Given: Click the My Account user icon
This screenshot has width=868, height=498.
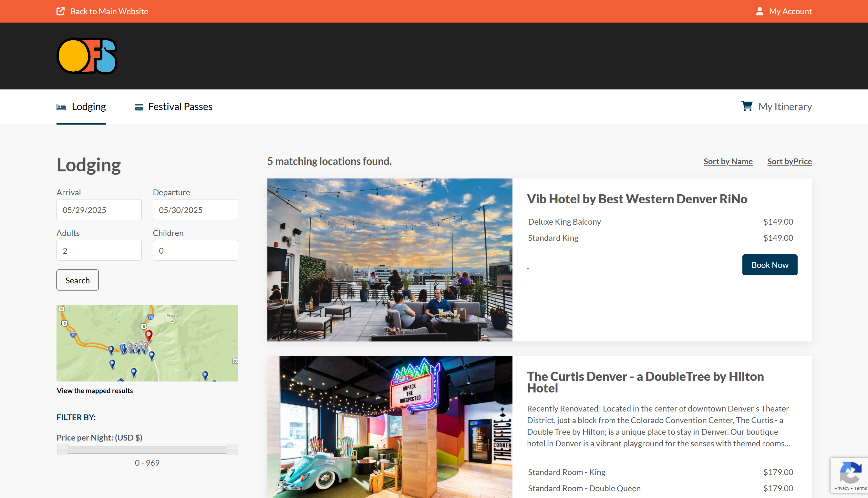Looking at the screenshot, I should coord(759,11).
